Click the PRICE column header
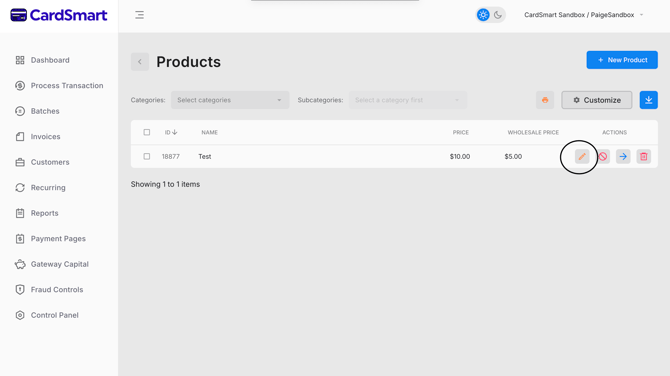 (461, 132)
